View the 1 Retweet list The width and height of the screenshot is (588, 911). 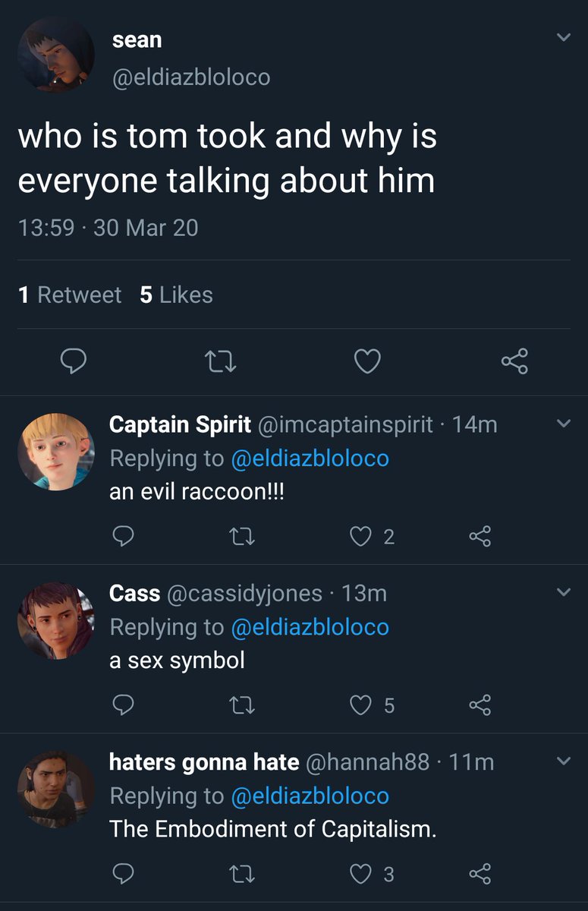point(69,295)
